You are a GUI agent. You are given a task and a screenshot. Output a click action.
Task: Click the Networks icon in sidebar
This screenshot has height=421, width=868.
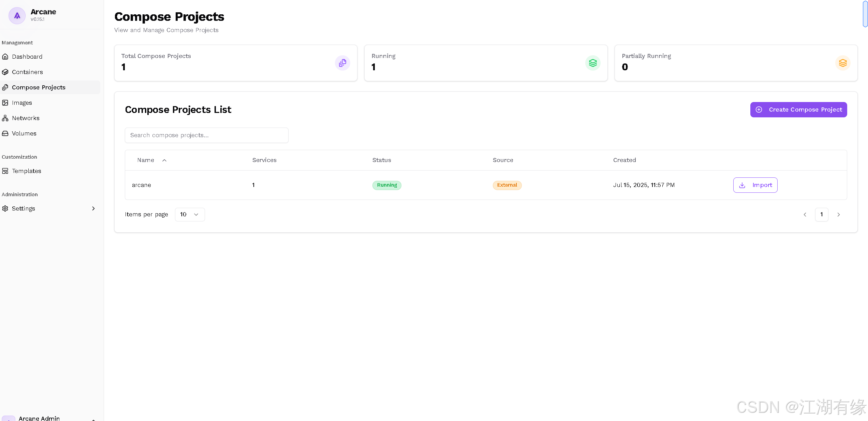[x=5, y=118]
